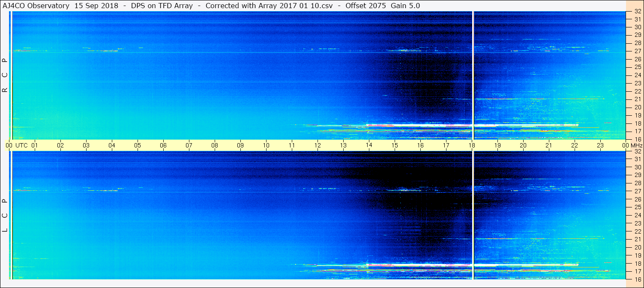Select the 'Gain 5.0' value
The image size is (644, 288).
(405, 6)
